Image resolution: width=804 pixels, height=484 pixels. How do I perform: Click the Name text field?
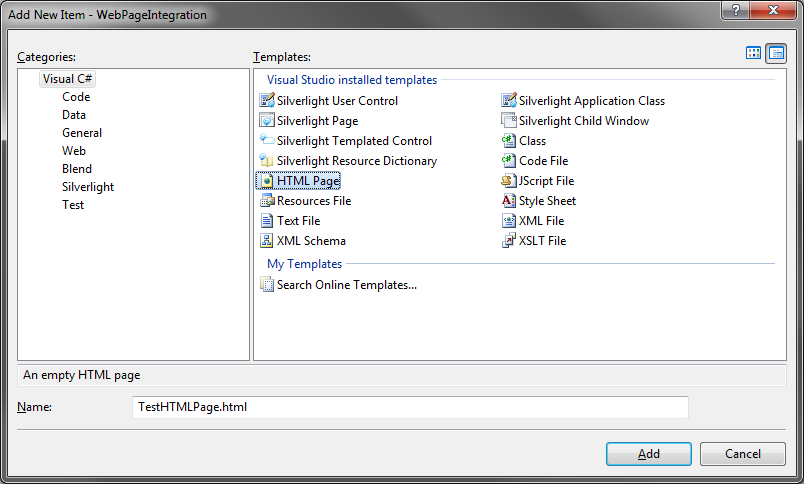click(x=410, y=407)
